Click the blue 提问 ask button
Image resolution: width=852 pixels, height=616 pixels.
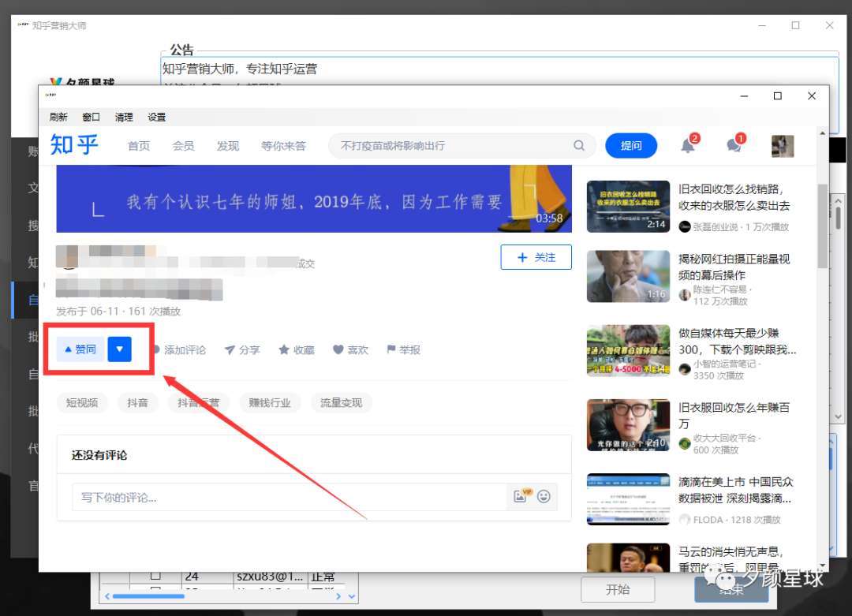631,146
